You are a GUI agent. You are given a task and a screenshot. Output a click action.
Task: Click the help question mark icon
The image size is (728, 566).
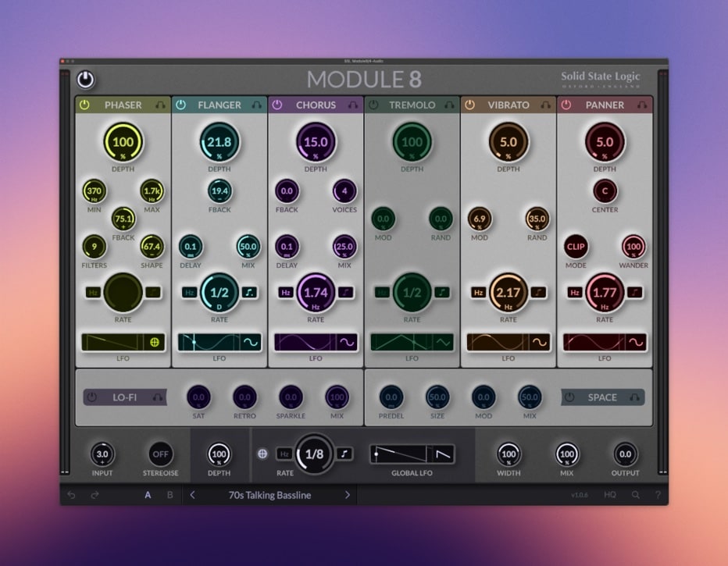point(658,495)
